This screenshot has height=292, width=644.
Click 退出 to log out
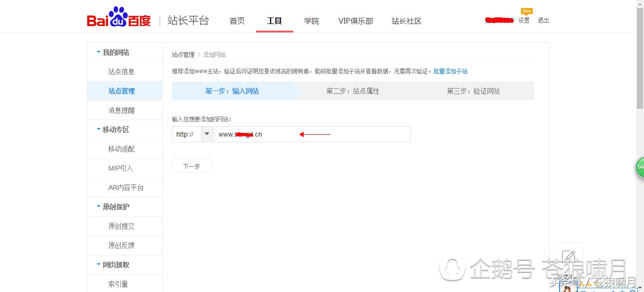tap(543, 20)
